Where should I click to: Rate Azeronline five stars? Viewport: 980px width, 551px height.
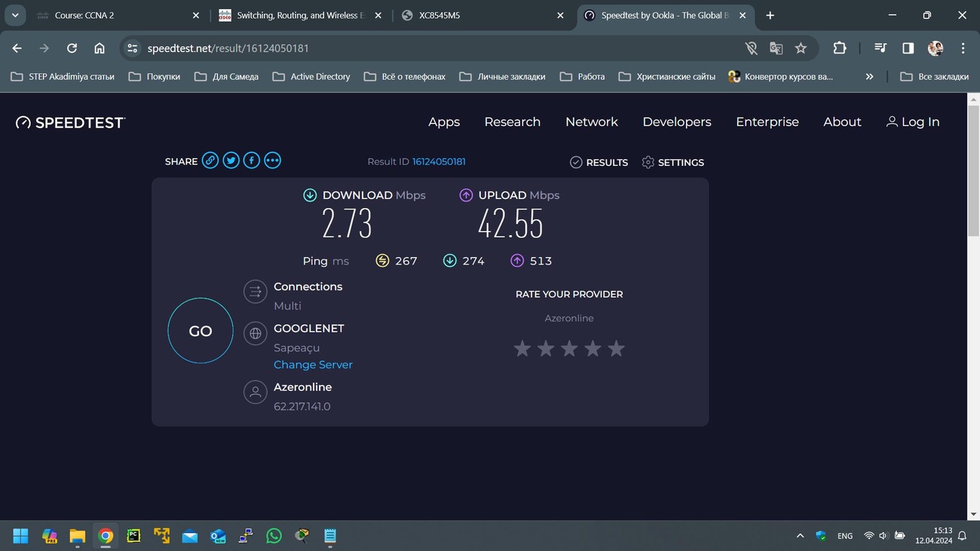click(616, 348)
